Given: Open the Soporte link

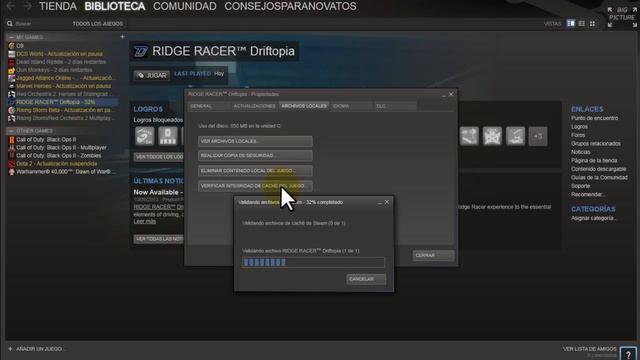Looking at the screenshot, I should click(580, 186).
